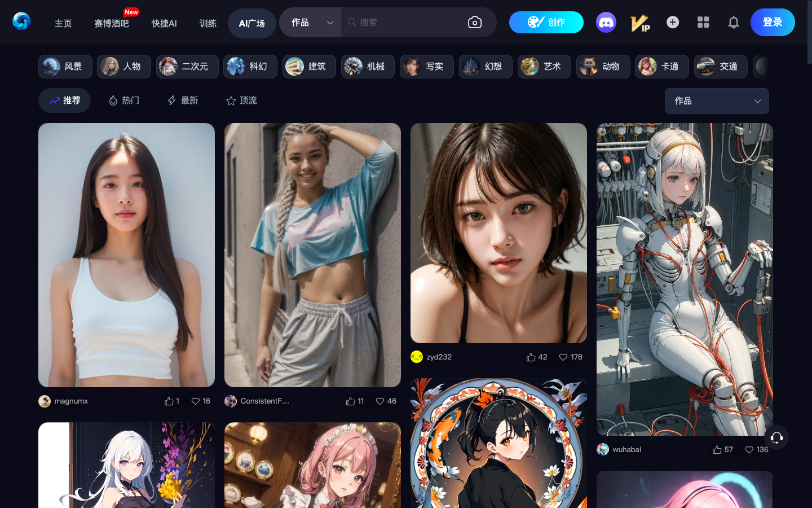The image size is (812, 508).
Task: Open magnumx username link
Action: click(x=71, y=401)
